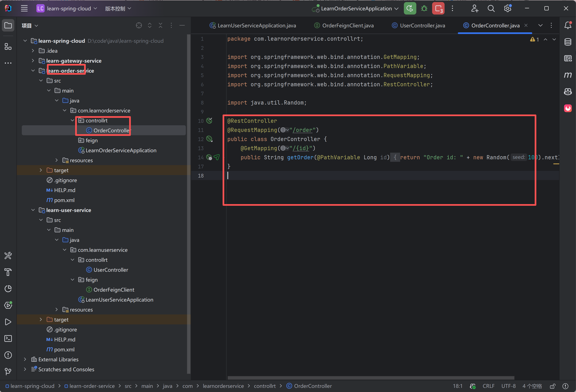Open Search Everywhere magnifier
Screen dimensions: 576x392
491,9
